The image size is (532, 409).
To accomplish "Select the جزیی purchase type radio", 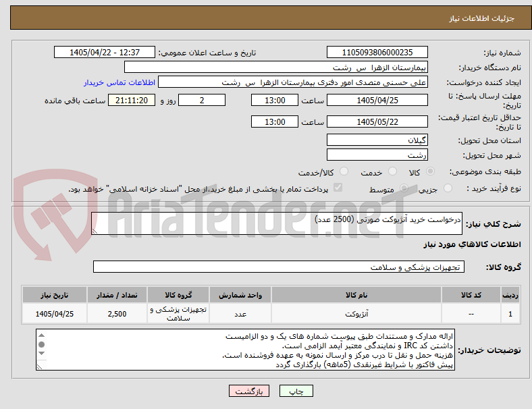I will pos(448,188).
